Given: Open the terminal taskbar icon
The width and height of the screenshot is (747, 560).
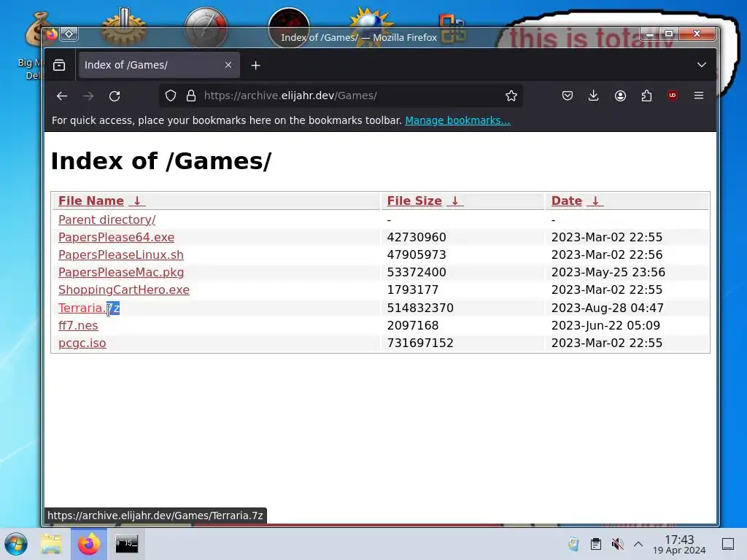Looking at the screenshot, I should coord(127,544).
